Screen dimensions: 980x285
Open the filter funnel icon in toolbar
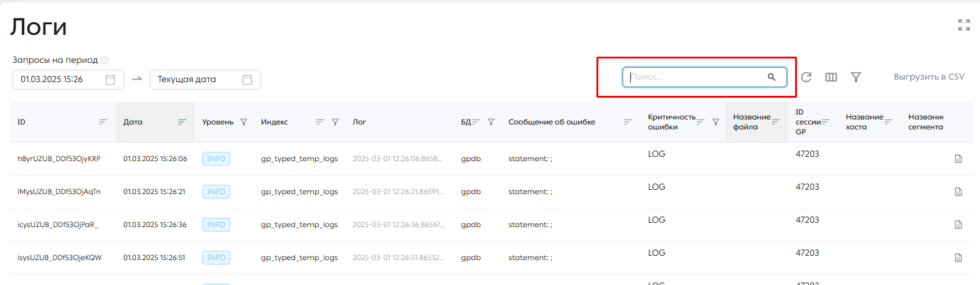coord(856,77)
